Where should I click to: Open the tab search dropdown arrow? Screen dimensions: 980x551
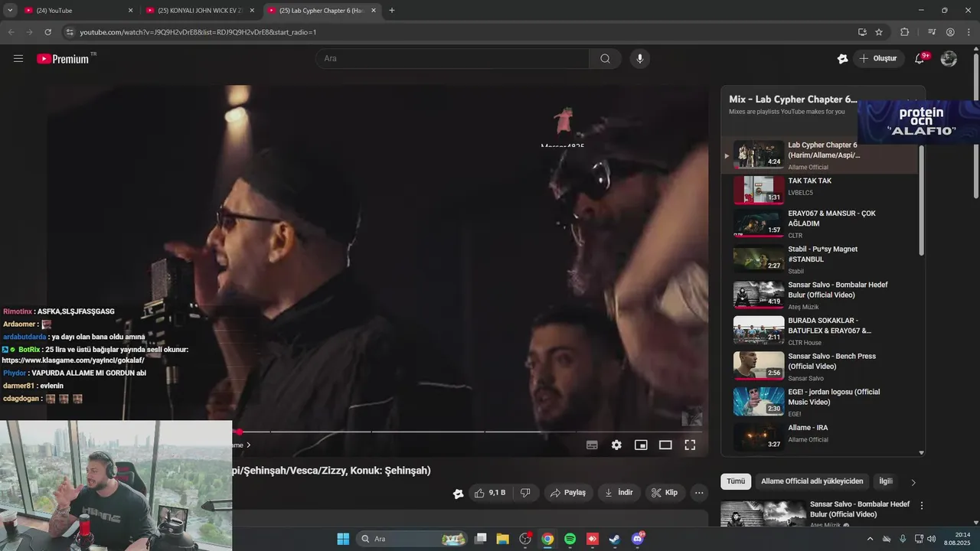[10, 11]
